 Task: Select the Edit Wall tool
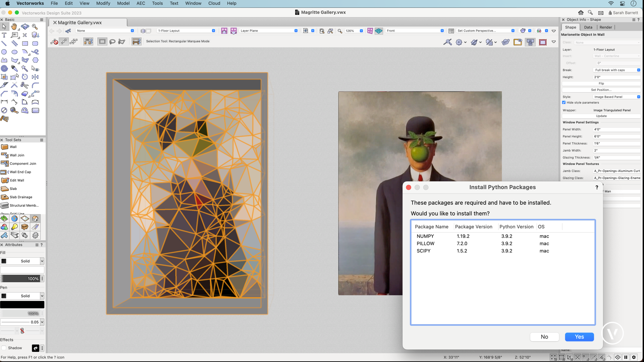17,180
